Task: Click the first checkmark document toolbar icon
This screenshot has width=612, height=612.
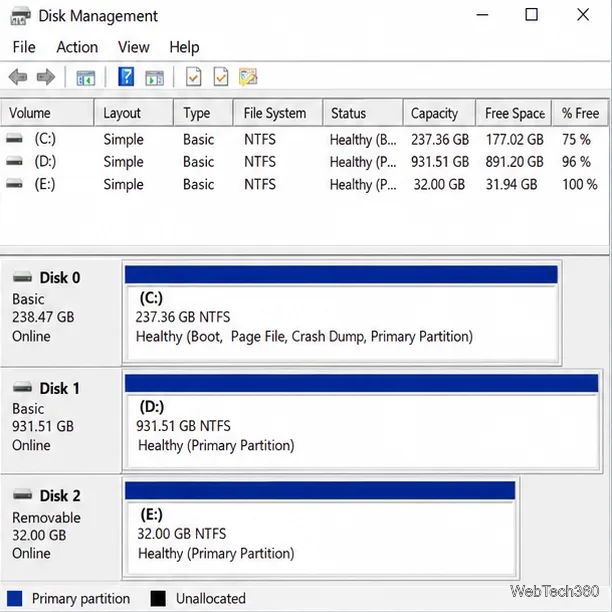Action: pos(194,76)
